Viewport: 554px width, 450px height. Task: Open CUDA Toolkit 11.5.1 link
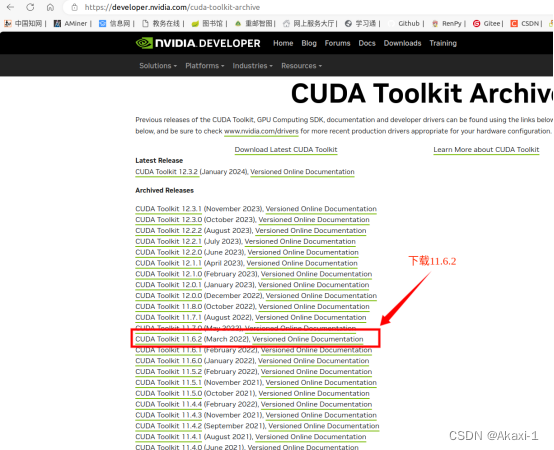(169, 383)
